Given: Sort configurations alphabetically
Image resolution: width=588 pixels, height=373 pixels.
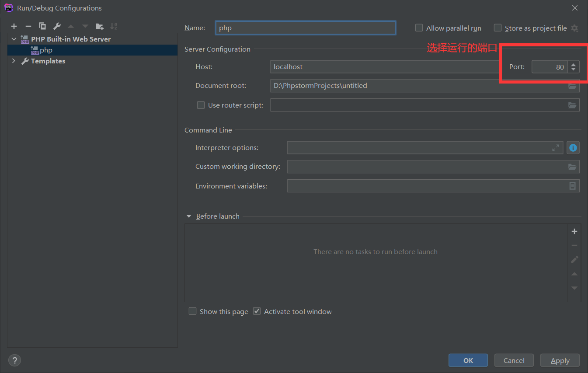Looking at the screenshot, I should 114,26.
